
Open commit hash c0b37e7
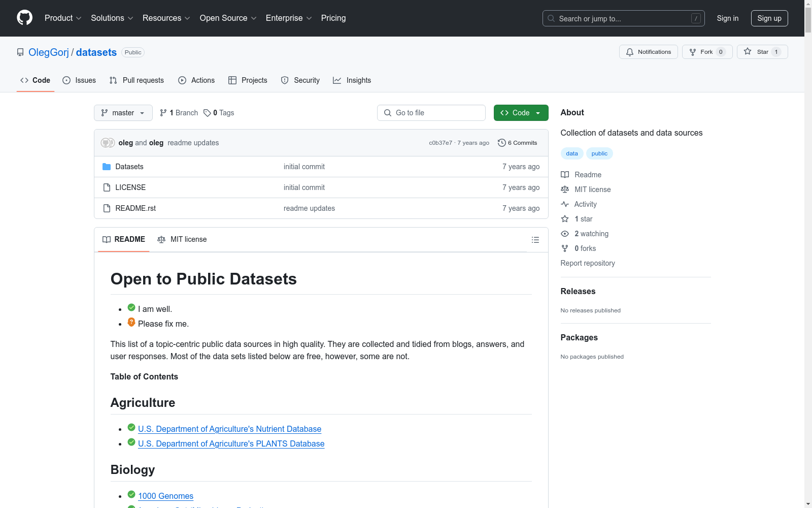point(441,143)
